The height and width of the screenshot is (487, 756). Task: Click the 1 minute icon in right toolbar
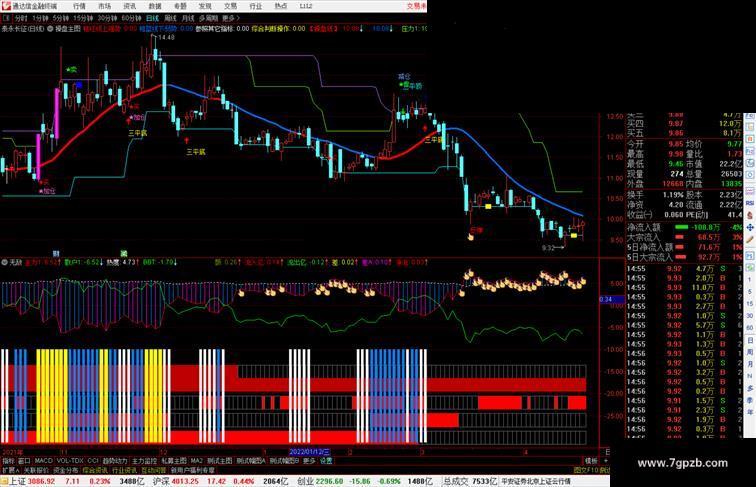click(x=750, y=280)
